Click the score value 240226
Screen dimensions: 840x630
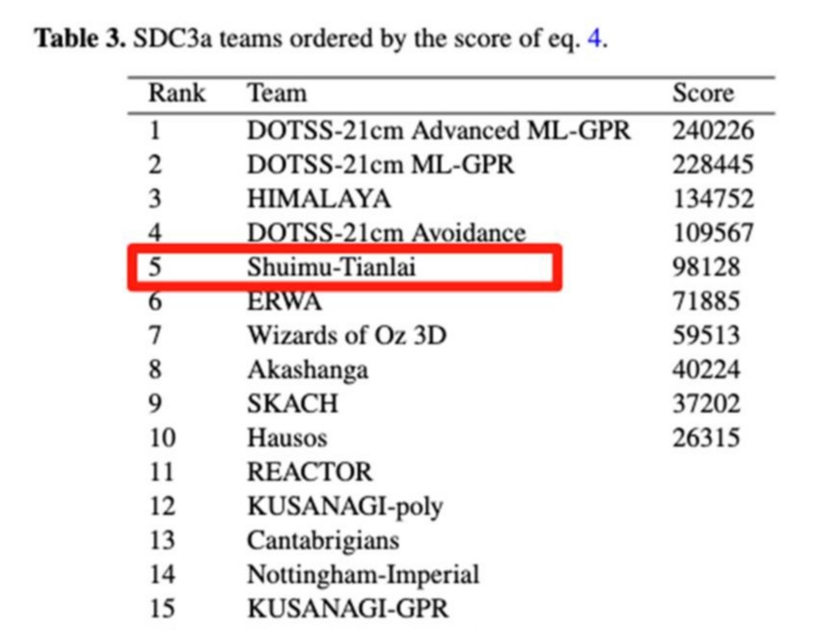[x=713, y=130]
